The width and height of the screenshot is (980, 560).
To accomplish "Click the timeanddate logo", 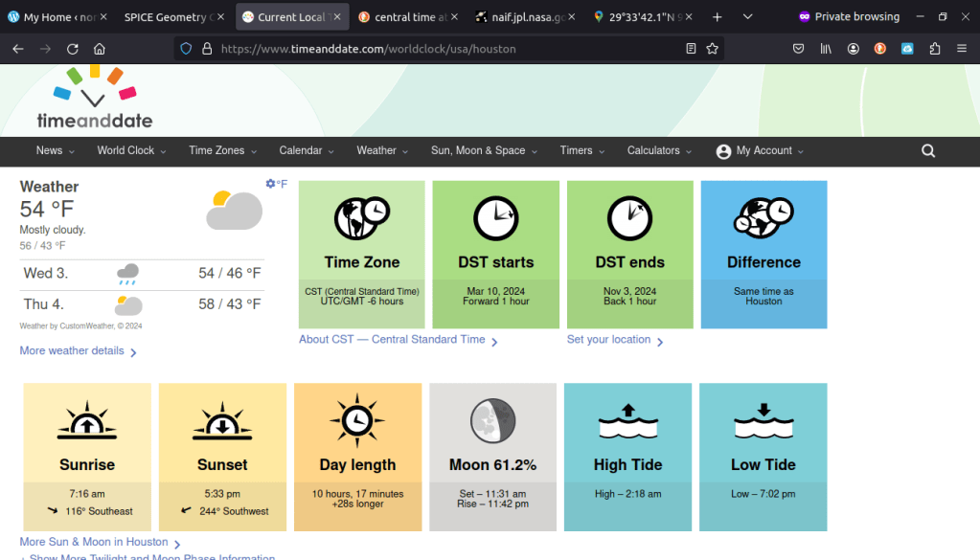I will (94, 99).
